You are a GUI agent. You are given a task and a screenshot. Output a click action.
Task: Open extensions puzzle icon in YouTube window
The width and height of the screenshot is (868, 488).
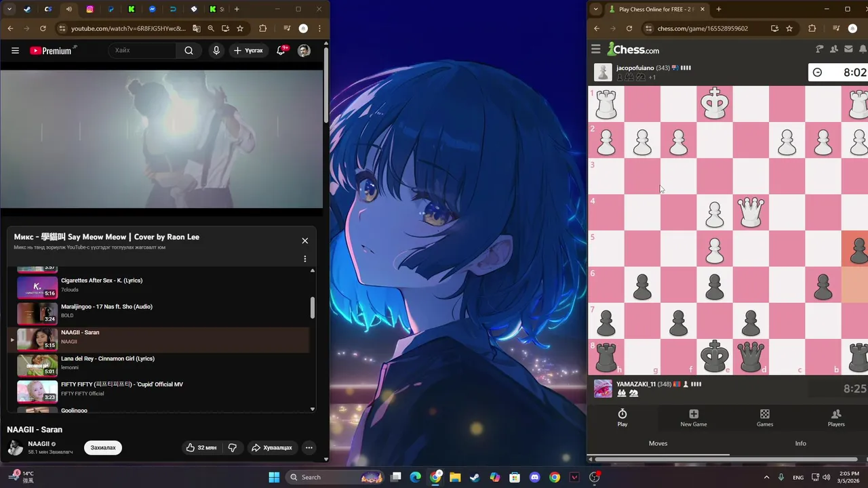coord(263,28)
